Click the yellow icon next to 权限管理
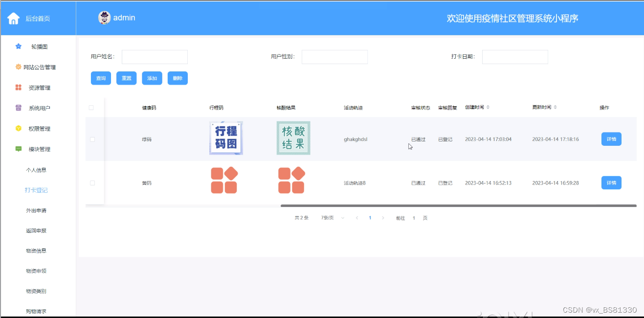Viewport: 644px width, 318px height. (19, 129)
